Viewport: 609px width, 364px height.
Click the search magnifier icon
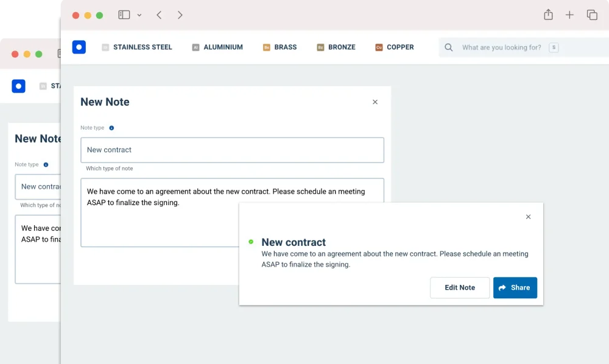pyautogui.click(x=449, y=47)
